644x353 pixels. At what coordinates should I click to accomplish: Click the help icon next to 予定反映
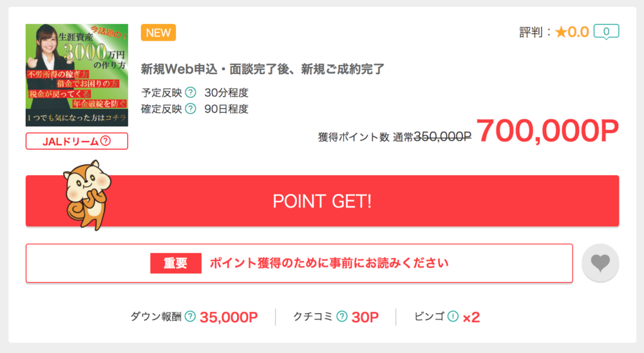191,93
